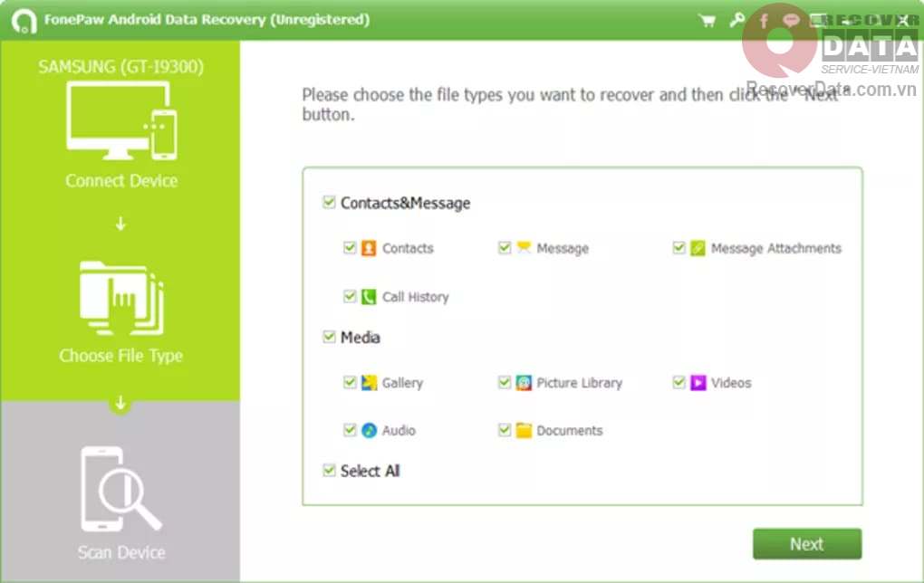Click the green Message Attachments icon

coord(698,248)
